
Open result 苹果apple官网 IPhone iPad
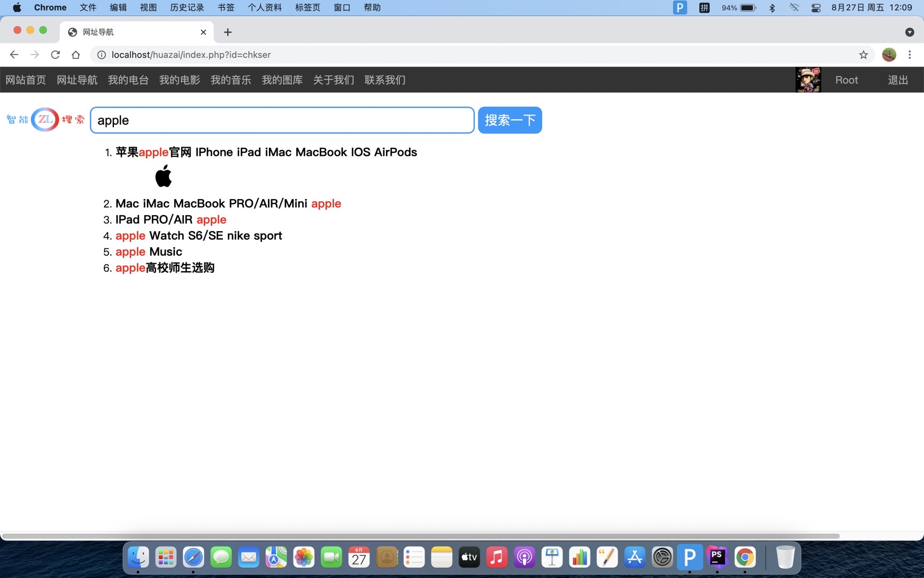266,152
